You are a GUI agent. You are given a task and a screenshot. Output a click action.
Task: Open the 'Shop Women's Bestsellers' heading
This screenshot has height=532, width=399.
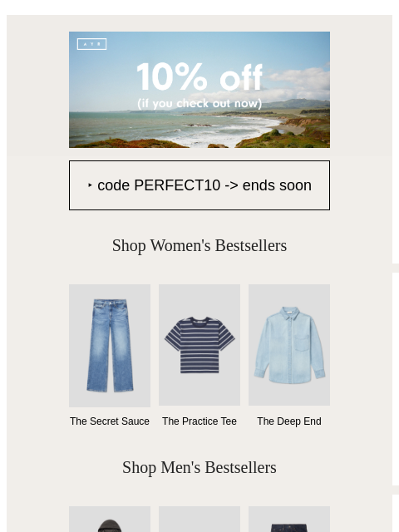click(199, 245)
